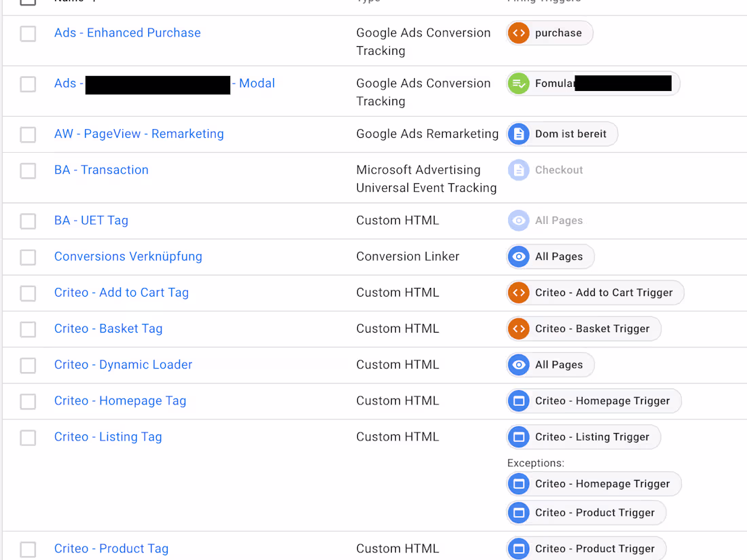Click the greyed All Pages chip on BA - UET Tag

pos(545,220)
